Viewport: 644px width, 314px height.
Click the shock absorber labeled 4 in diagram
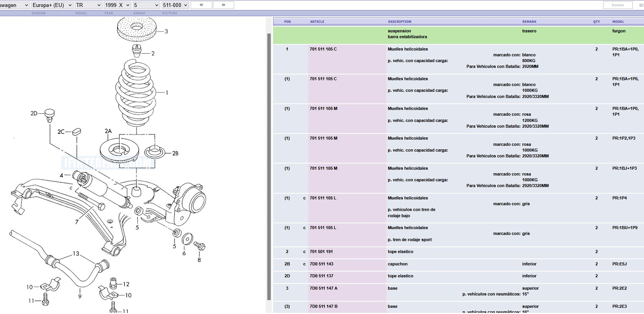click(x=102, y=187)
